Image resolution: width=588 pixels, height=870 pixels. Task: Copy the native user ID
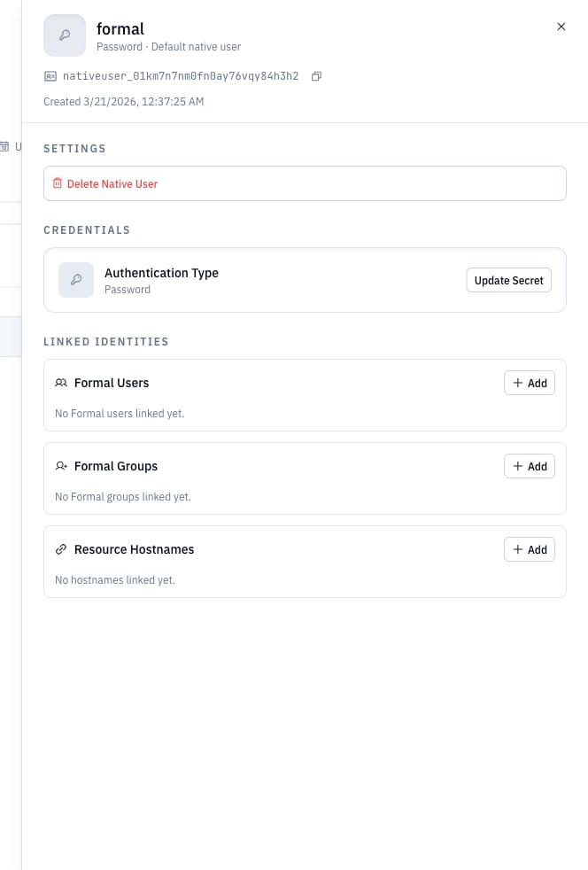[x=316, y=76]
